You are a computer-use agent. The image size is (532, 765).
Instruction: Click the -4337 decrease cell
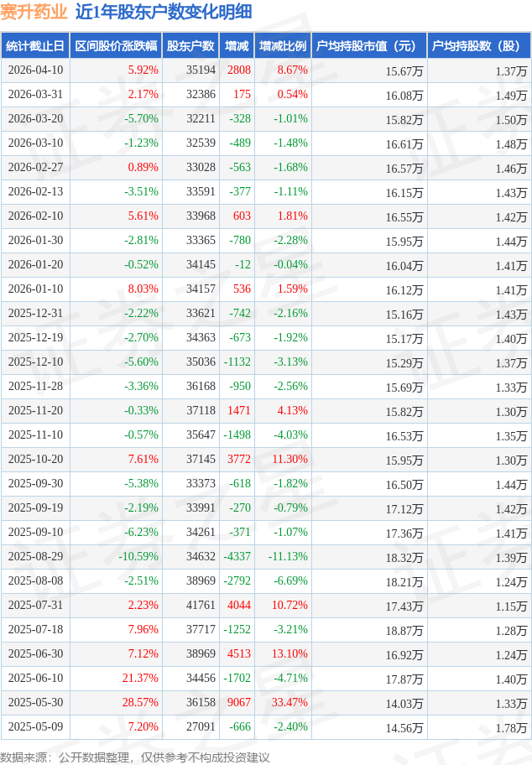(x=237, y=557)
